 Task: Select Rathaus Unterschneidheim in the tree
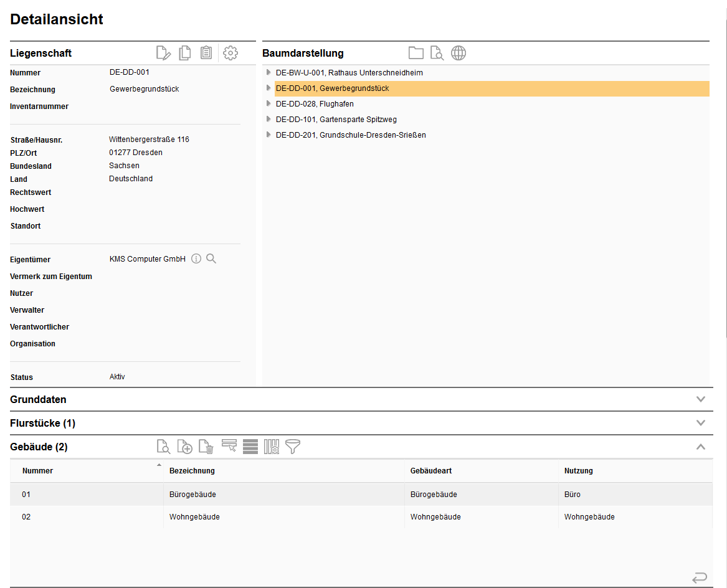point(349,73)
